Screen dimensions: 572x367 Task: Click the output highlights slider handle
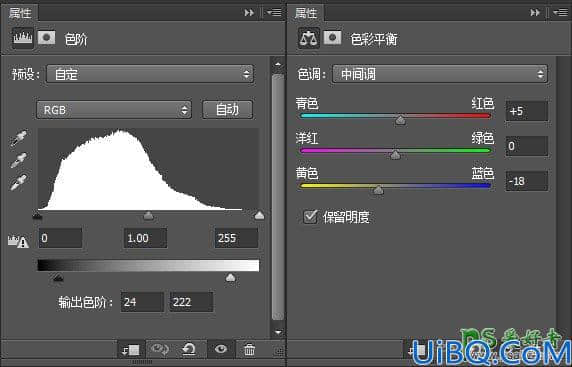tap(231, 278)
